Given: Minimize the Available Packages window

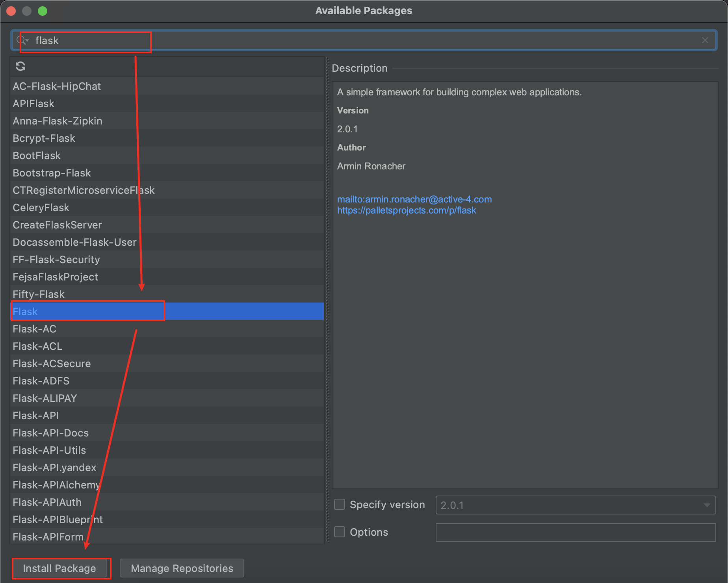Looking at the screenshot, I should (x=27, y=11).
